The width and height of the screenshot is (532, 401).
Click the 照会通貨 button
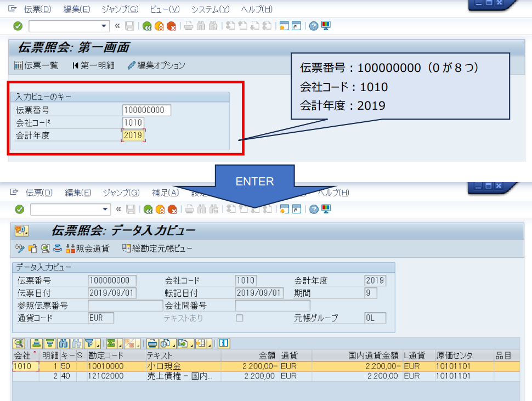tap(88, 248)
